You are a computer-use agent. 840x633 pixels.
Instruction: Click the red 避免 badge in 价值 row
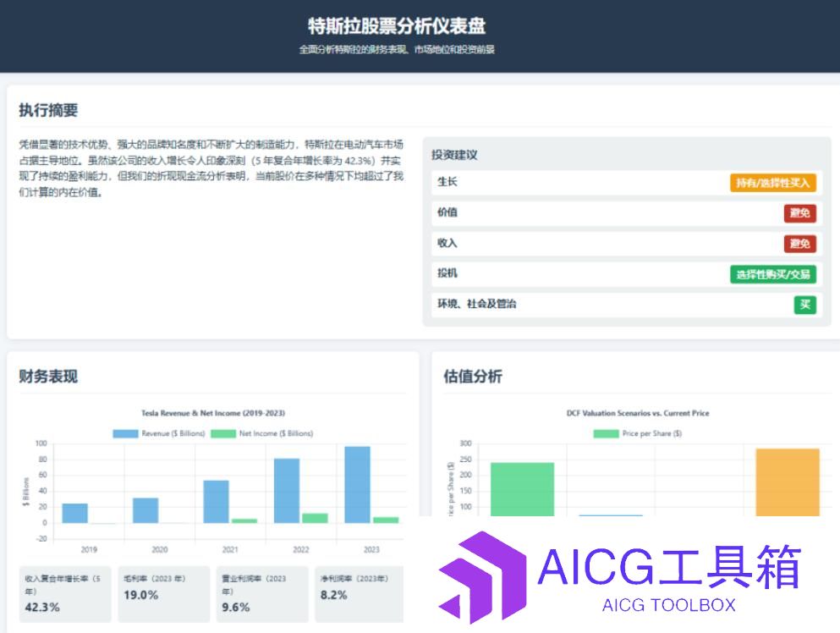[x=800, y=213]
